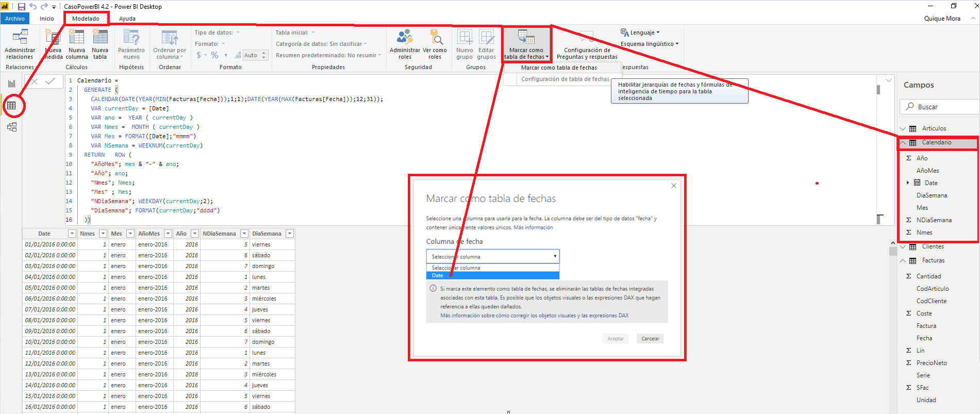Create a Nueva tabla
The width and height of the screenshot is (980, 414).
coord(100,44)
